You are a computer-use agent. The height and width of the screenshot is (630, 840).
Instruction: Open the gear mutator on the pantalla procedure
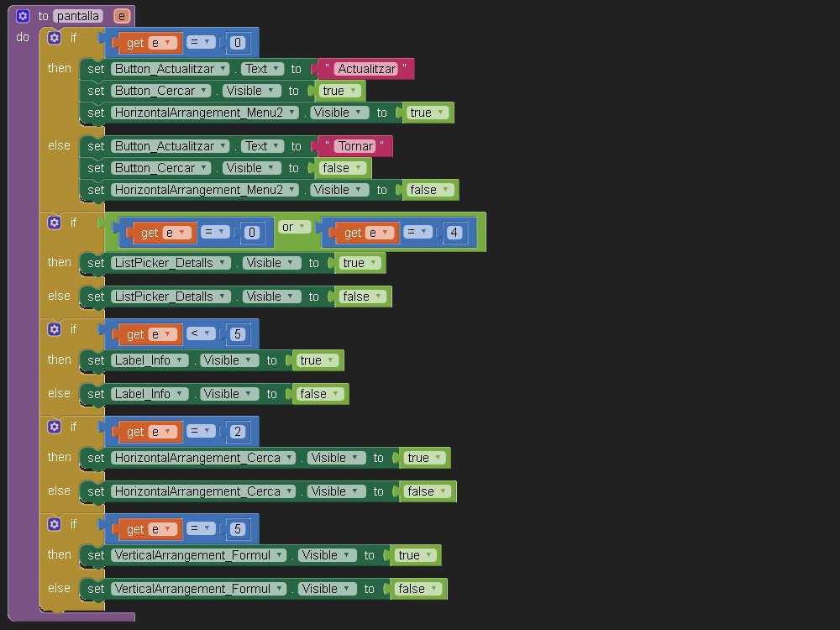click(x=23, y=16)
